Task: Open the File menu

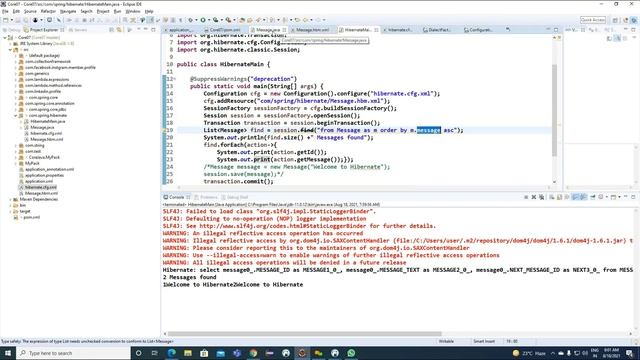Action: (x=5, y=11)
